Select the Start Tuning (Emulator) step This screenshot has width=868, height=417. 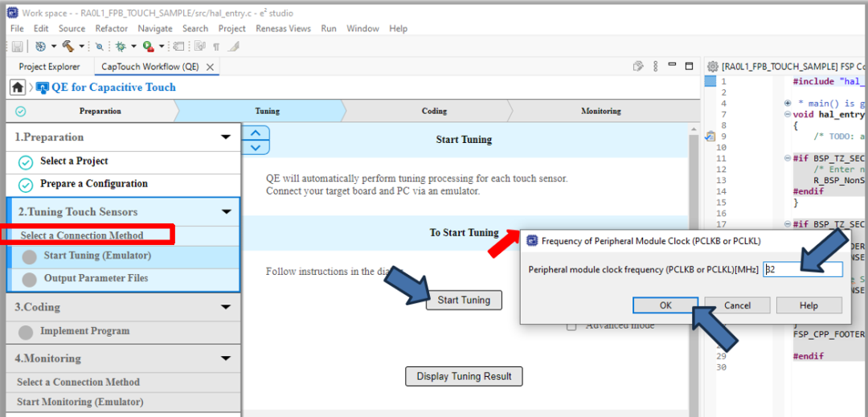point(124,257)
